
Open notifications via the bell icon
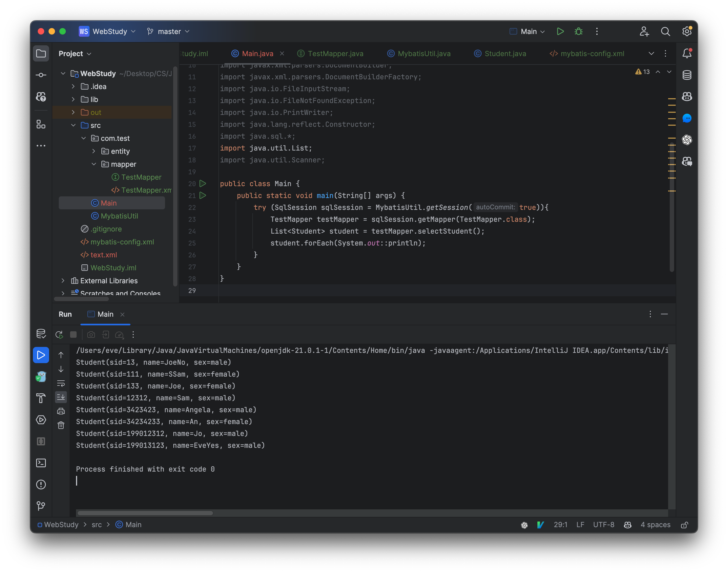click(x=687, y=53)
